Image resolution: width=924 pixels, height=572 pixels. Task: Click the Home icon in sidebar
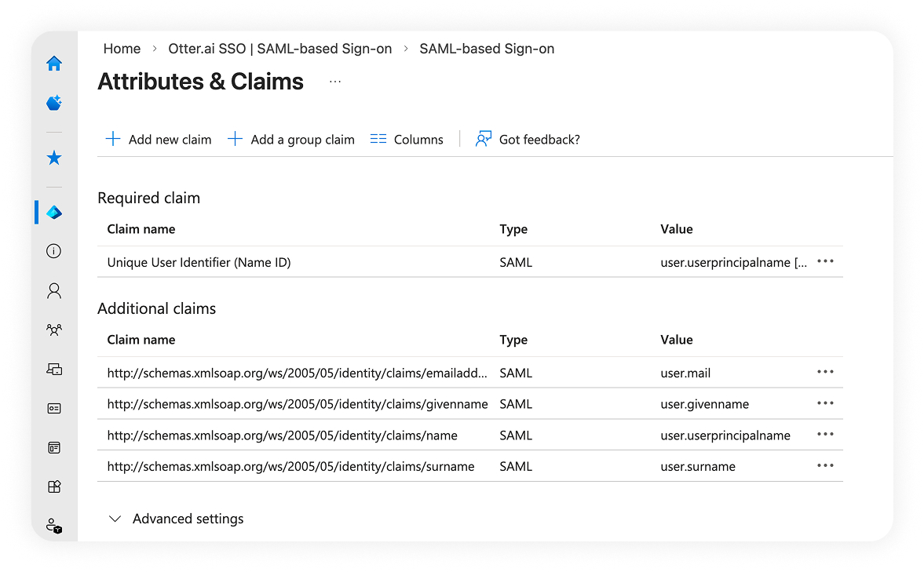(x=54, y=64)
